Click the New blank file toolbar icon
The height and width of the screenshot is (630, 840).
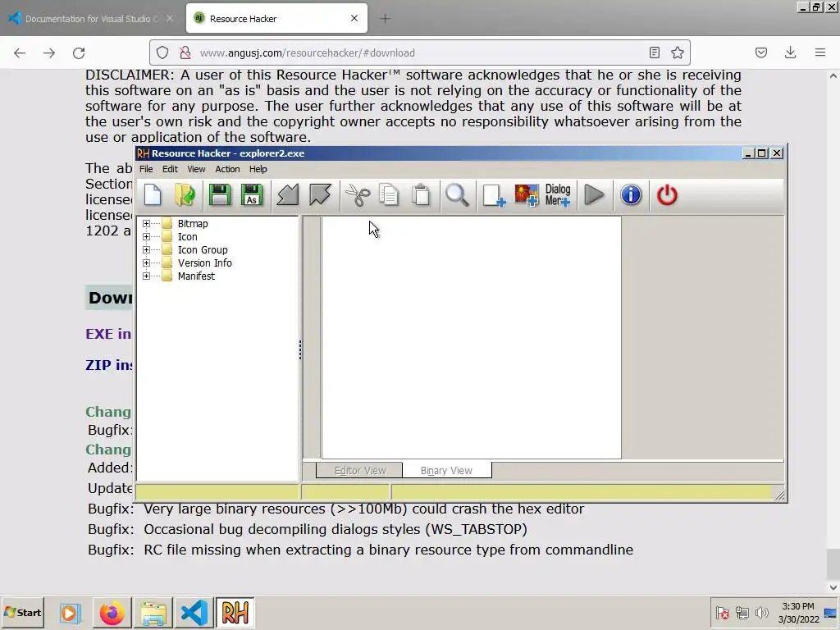point(153,195)
